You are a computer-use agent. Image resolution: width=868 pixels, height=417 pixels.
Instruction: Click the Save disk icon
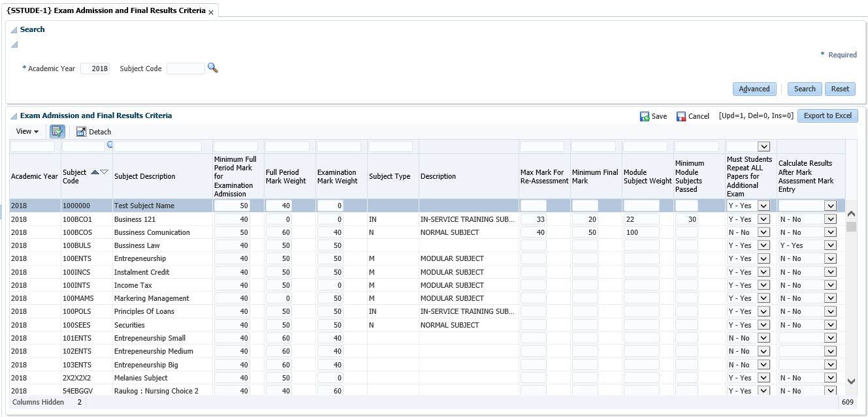pos(645,116)
